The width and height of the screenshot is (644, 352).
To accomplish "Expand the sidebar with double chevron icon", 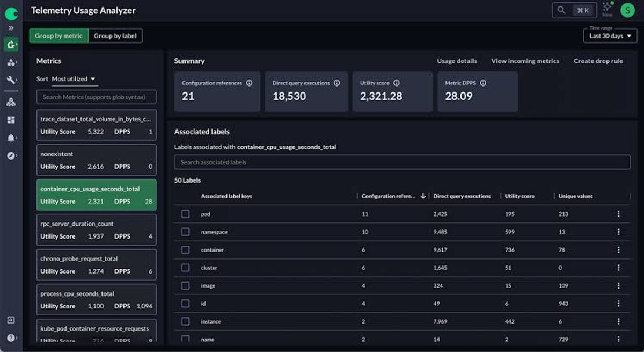I will click(x=11, y=27).
